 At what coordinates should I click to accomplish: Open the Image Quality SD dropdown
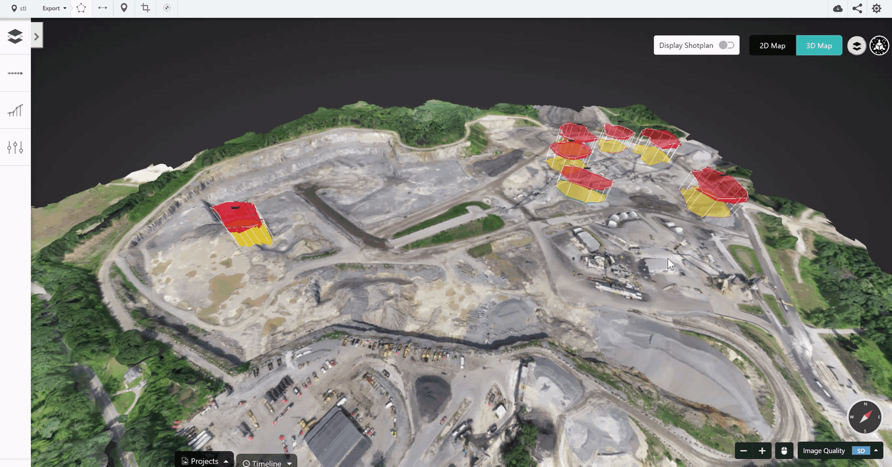tap(865, 451)
